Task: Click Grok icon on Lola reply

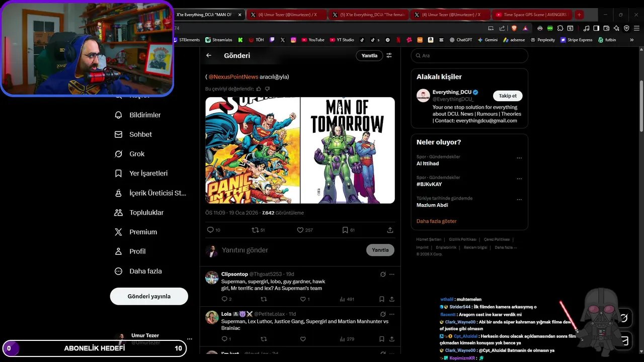Action: click(x=383, y=314)
